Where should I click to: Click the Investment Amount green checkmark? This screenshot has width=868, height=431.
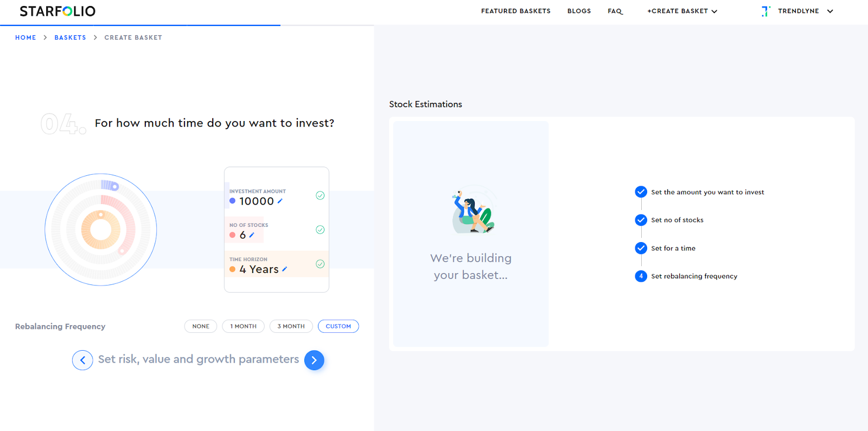(320, 195)
